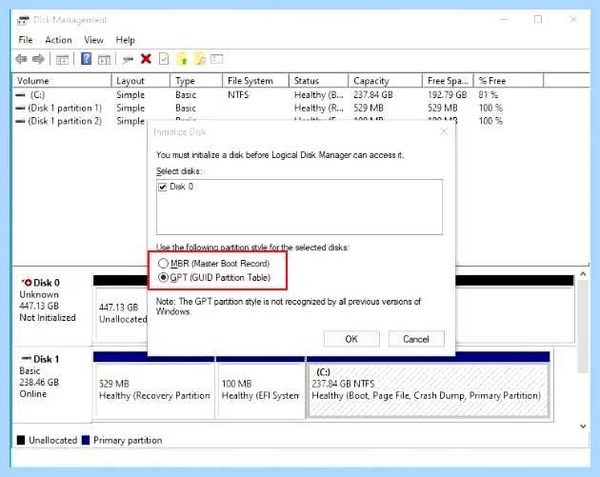Click the scroll up arrow of disk pane

pyautogui.click(x=583, y=274)
